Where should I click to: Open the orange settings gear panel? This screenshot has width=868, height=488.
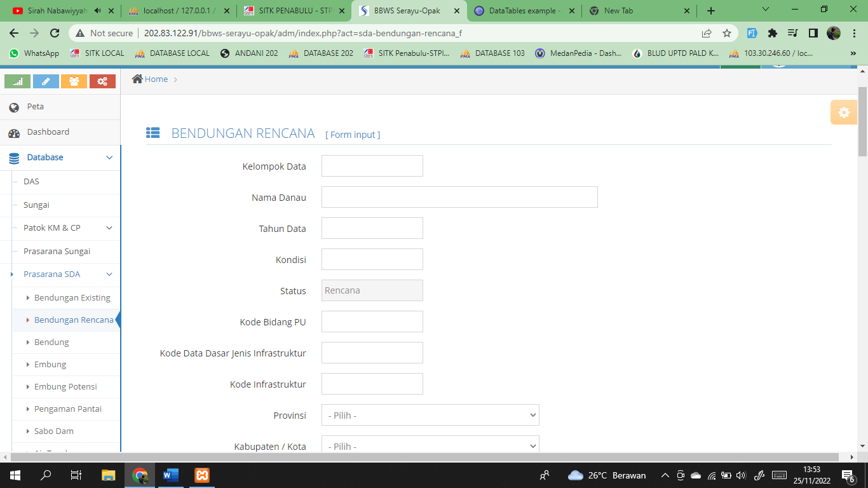click(843, 112)
